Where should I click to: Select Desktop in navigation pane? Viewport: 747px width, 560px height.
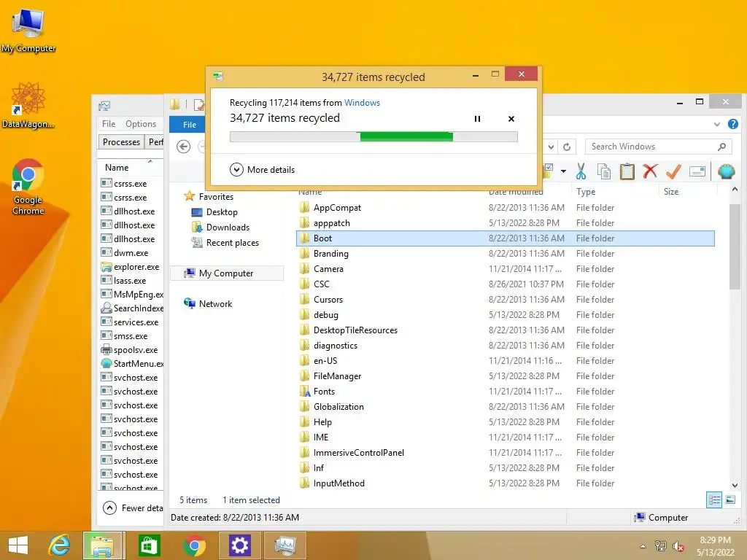[x=214, y=212]
